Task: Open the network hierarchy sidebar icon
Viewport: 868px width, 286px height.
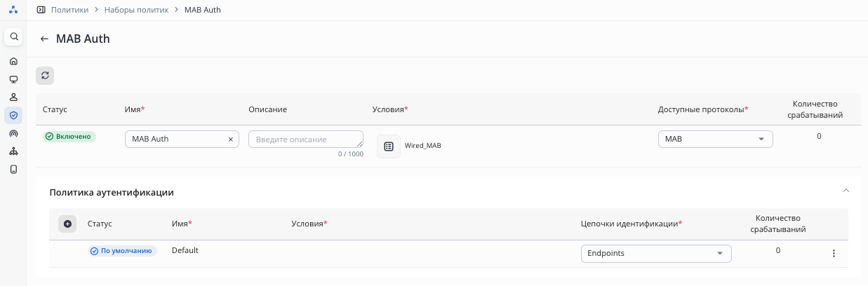Action: 13,151
